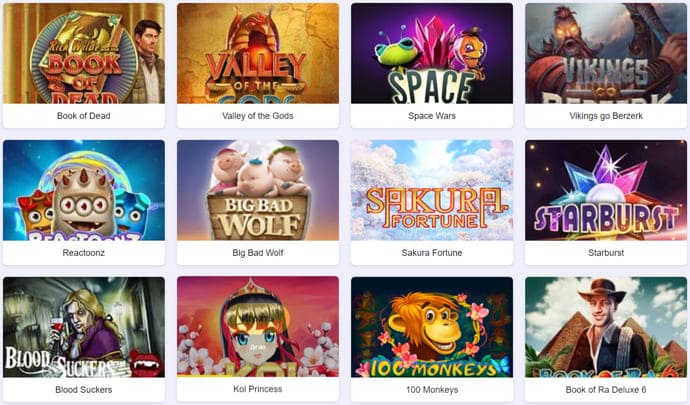Image resolution: width=690 pixels, height=405 pixels.
Task: Open the Big Bad Wolf thumbnail
Action: coord(258,190)
